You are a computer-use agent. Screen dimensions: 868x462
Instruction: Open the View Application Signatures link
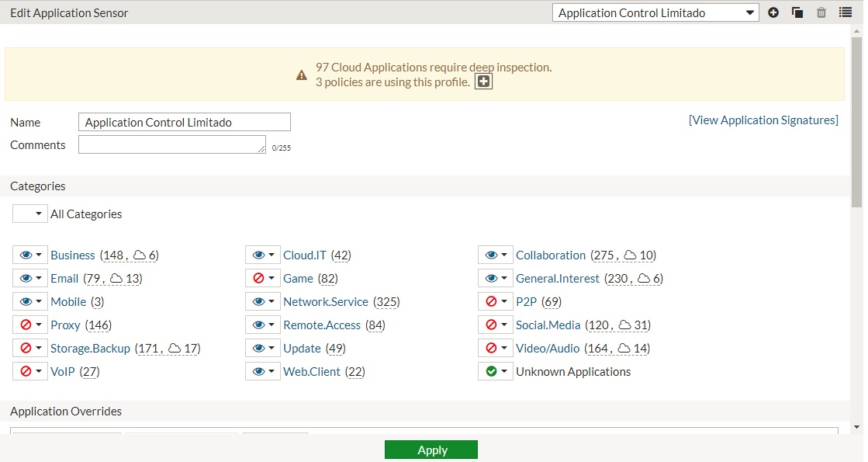pos(763,120)
